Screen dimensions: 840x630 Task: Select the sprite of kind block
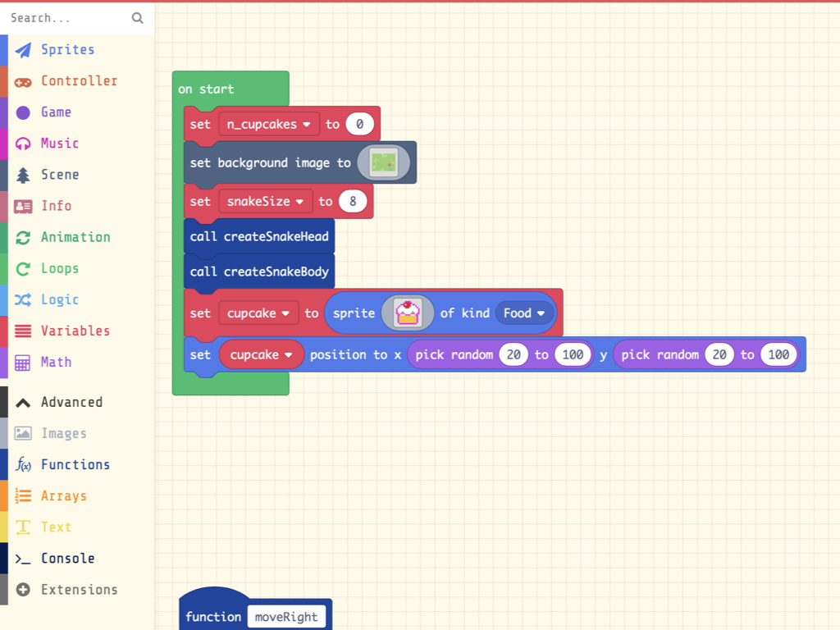coord(354,313)
